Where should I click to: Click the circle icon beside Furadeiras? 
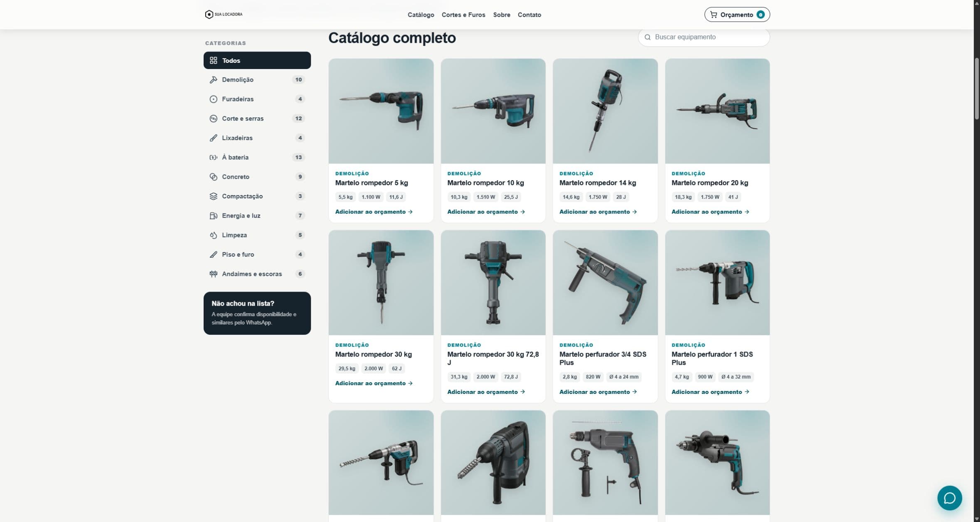213,99
